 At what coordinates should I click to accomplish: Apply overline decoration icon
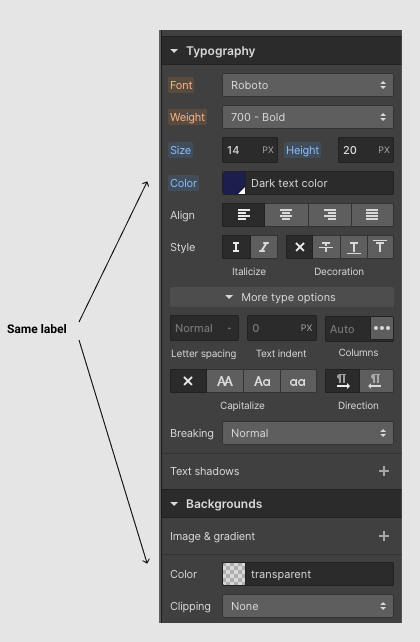[x=380, y=247]
